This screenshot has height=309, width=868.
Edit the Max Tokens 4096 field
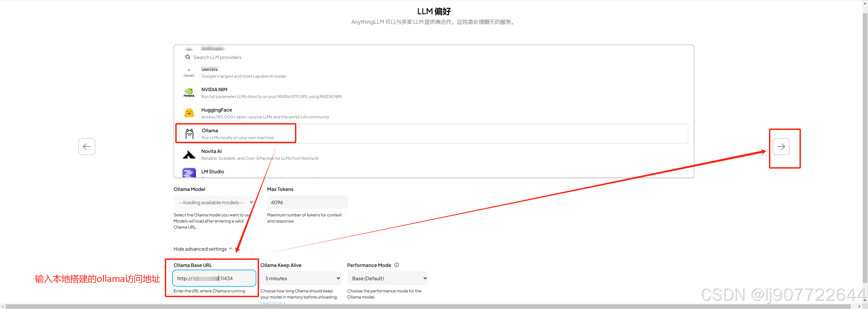click(308, 202)
